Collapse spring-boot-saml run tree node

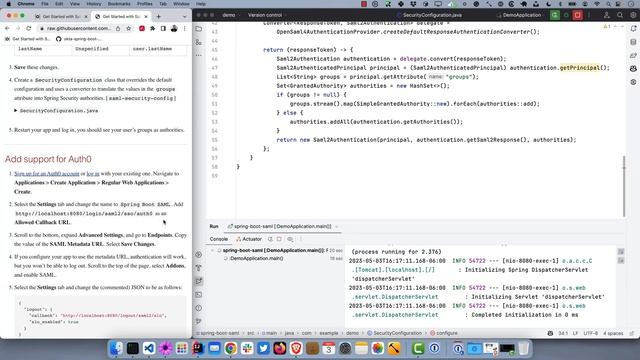tap(213, 250)
